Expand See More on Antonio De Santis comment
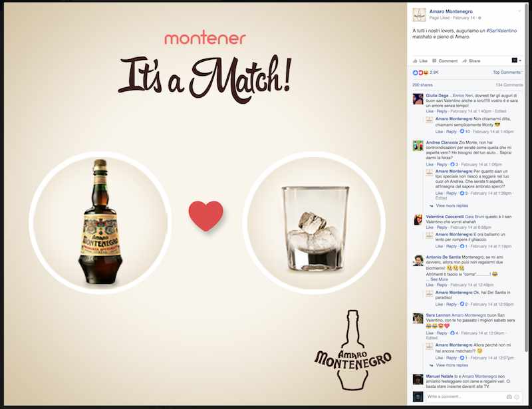 [439, 279]
